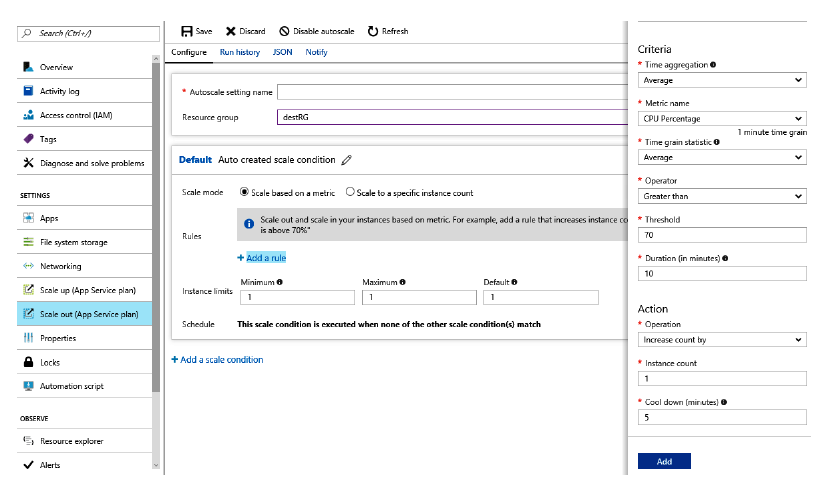The image size is (826, 489).
Task: Open the Metric name dropdown
Action: pyautogui.click(x=721, y=118)
